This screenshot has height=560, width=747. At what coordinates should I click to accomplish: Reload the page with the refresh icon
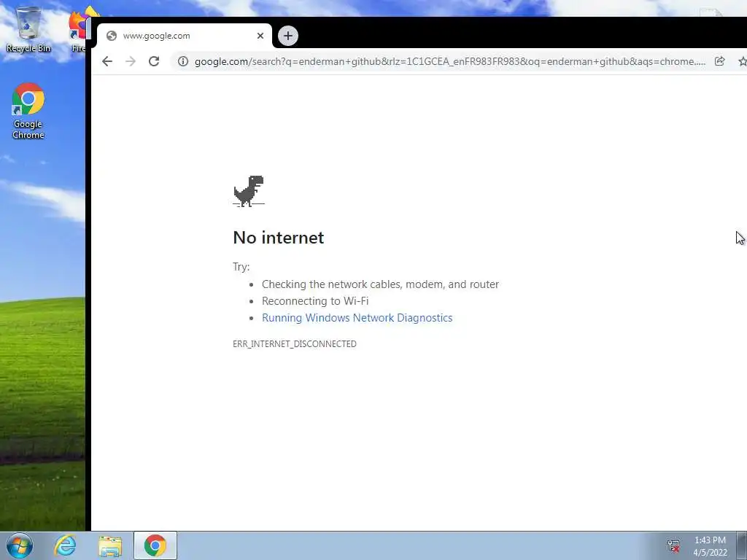click(154, 61)
